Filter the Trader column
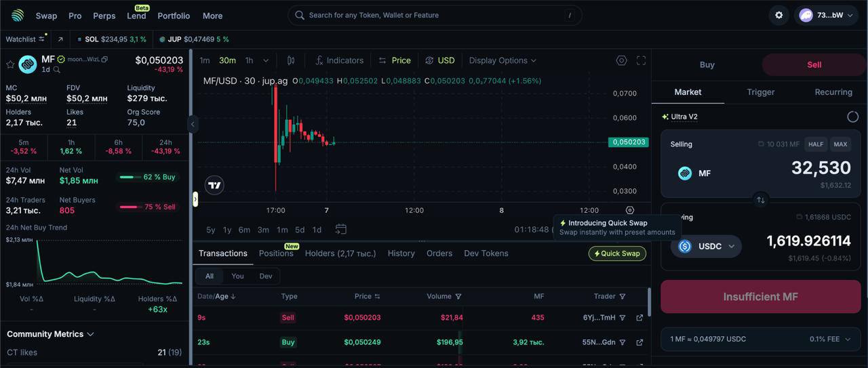The width and height of the screenshot is (868, 368). [x=623, y=296]
